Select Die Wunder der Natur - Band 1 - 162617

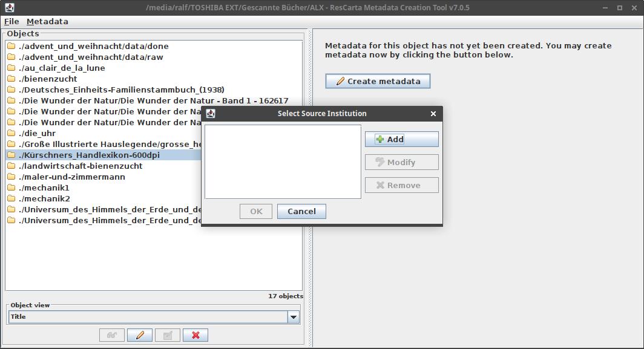(x=154, y=100)
